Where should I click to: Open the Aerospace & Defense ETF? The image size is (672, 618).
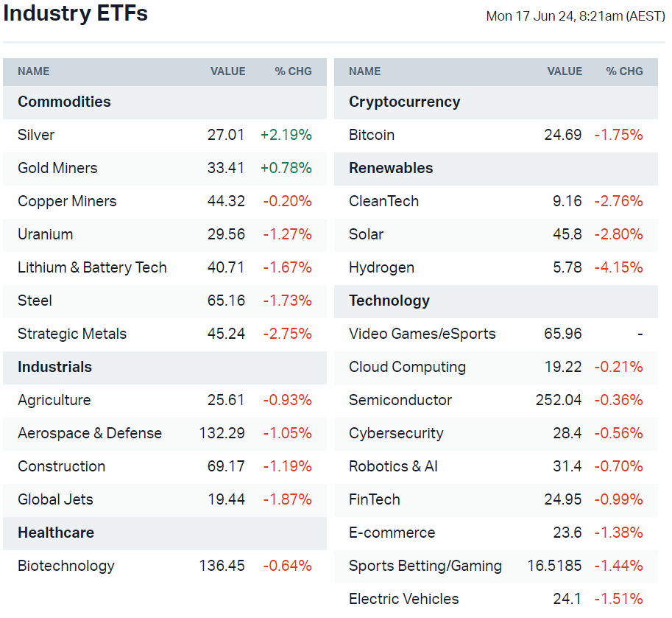tap(90, 433)
